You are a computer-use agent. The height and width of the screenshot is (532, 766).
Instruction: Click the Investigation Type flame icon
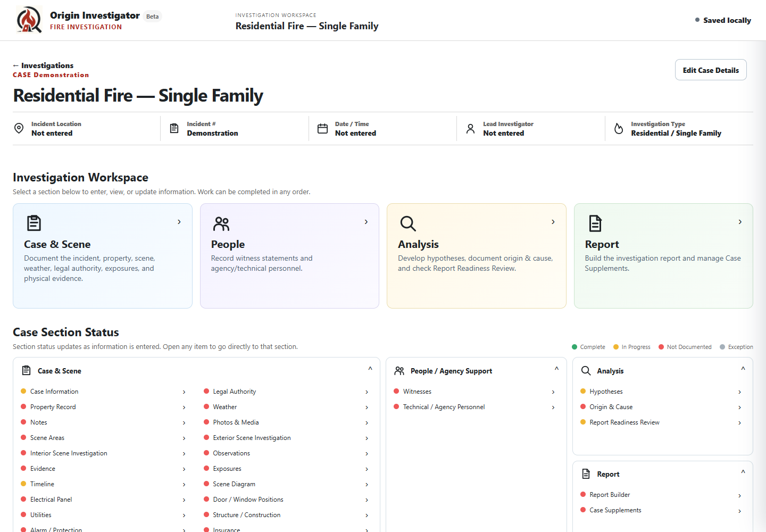coord(619,128)
